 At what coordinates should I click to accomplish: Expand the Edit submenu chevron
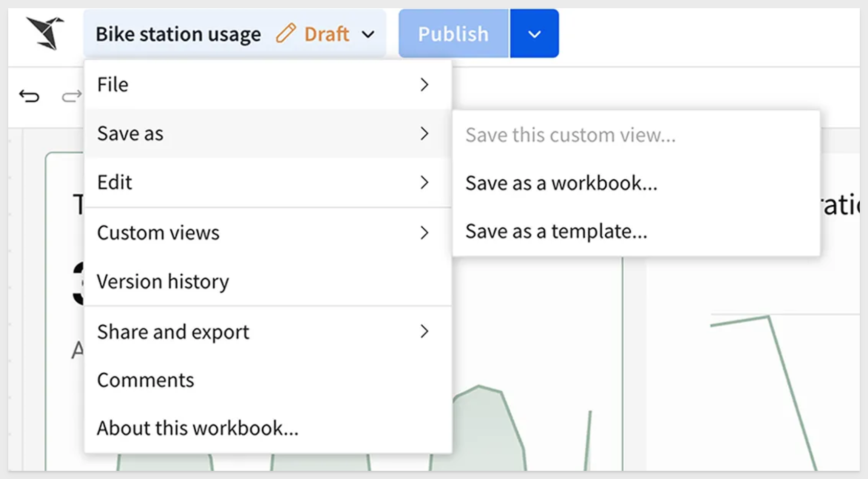424,182
